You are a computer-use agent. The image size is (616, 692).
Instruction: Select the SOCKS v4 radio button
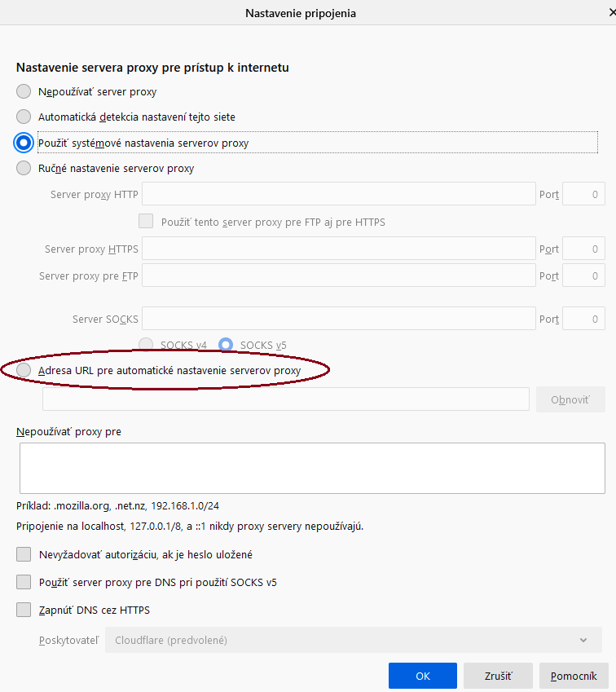coord(146,344)
